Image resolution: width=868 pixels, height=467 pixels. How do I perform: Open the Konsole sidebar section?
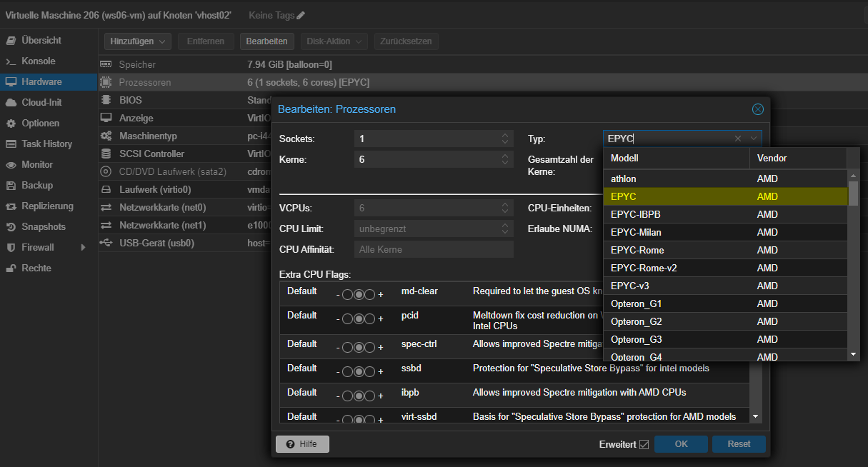tap(38, 61)
